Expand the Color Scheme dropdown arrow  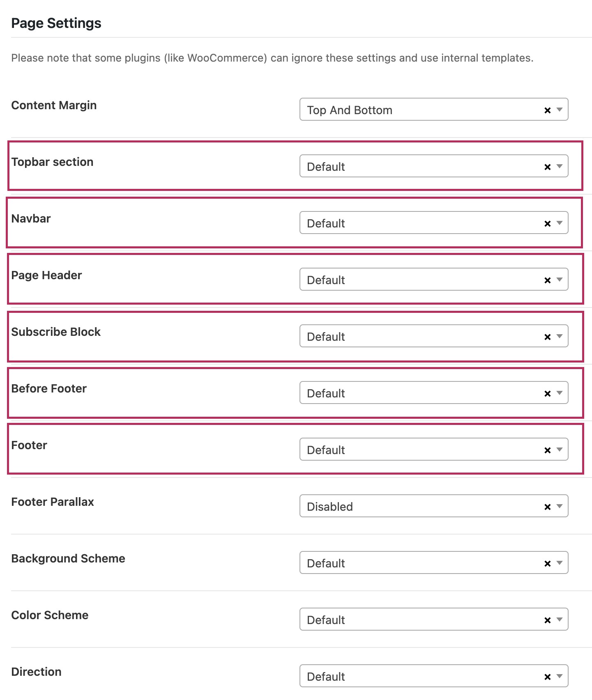coord(560,620)
